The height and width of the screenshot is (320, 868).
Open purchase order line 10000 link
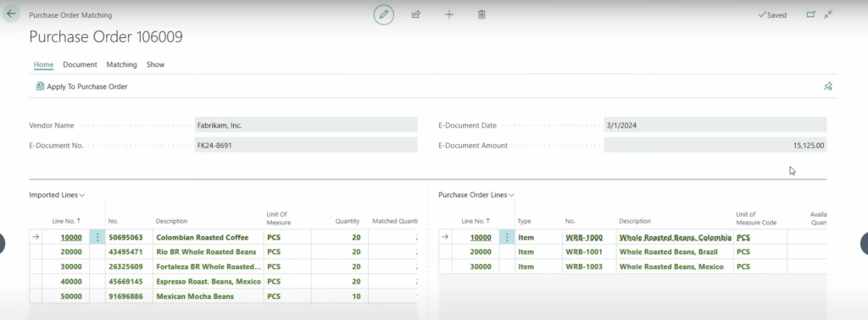click(481, 238)
